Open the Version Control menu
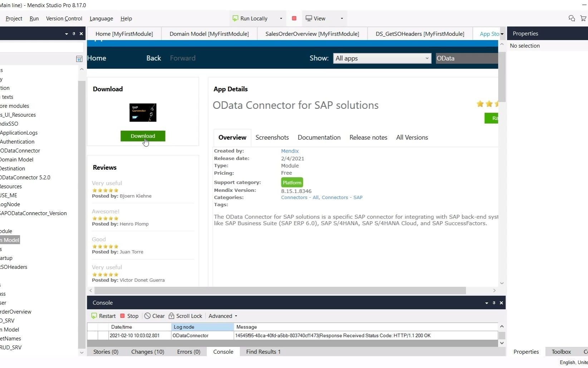The width and height of the screenshot is (588, 368). click(64, 18)
